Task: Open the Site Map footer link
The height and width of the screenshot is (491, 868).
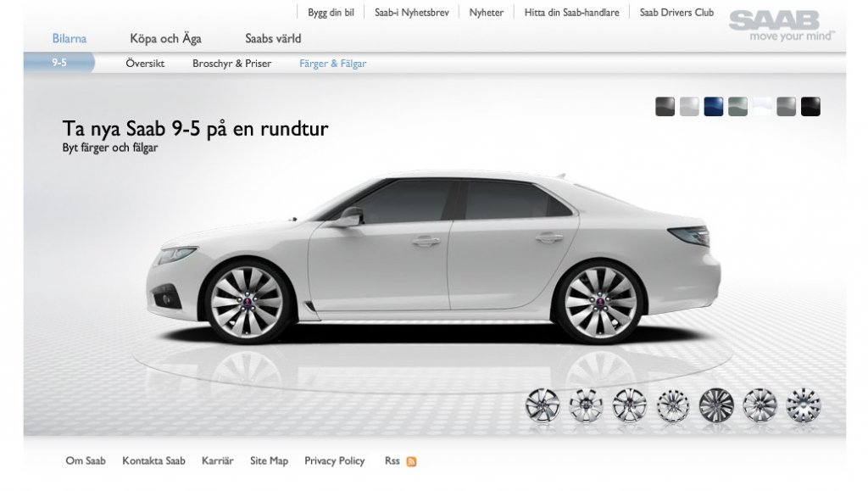Action: pos(269,460)
